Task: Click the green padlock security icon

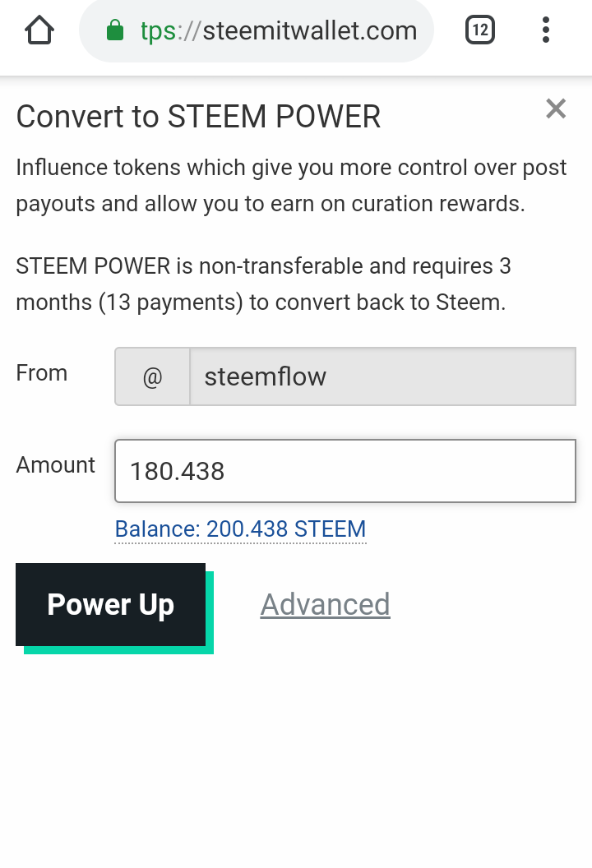Action: pyautogui.click(x=115, y=32)
